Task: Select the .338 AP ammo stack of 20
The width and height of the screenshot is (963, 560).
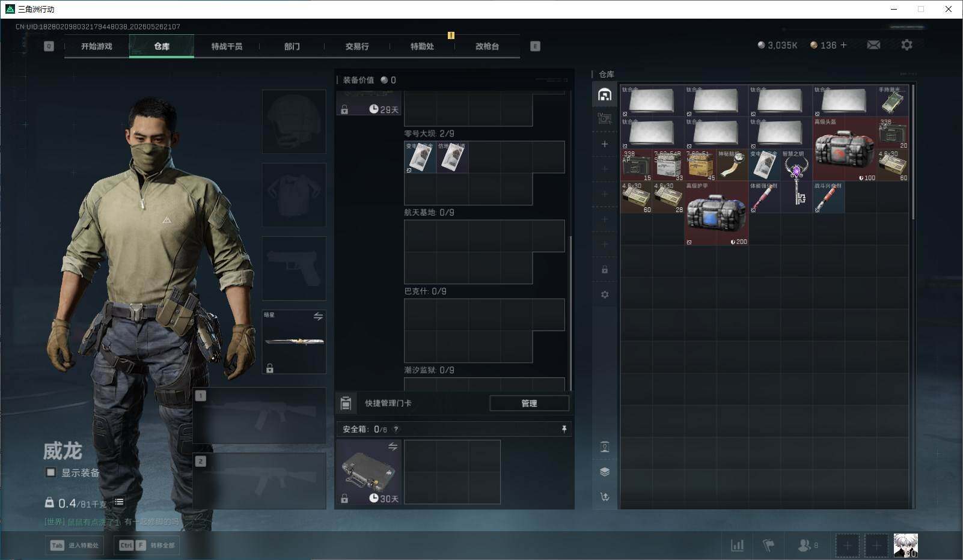Action: click(x=893, y=133)
